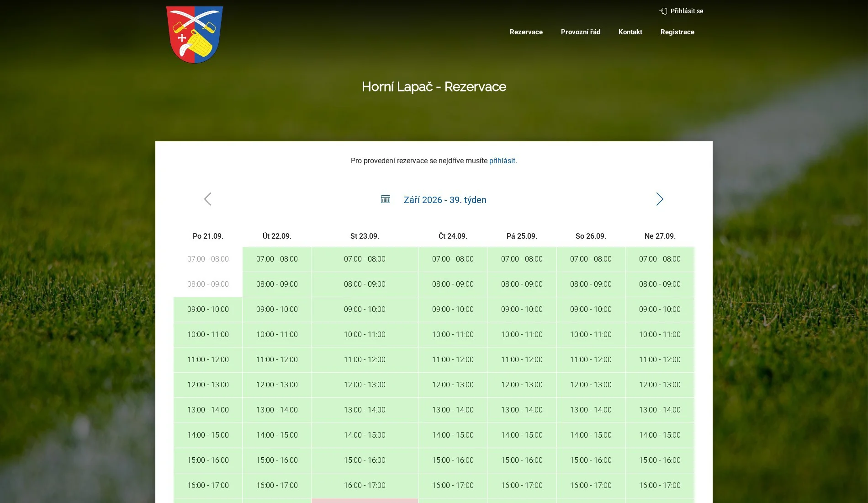Click the coat of arms logo
This screenshot has width=868, height=503.
point(195,35)
